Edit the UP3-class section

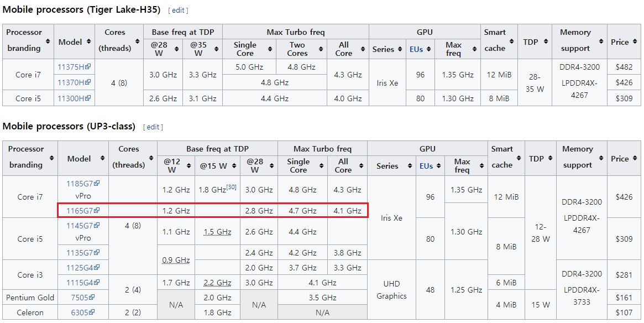153,127
